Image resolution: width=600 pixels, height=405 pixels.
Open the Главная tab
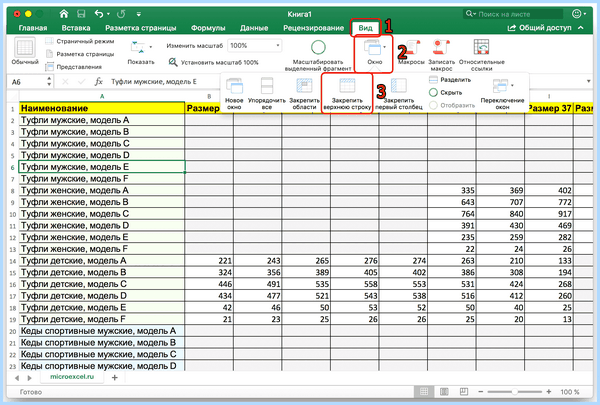click(x=33, y=28)
